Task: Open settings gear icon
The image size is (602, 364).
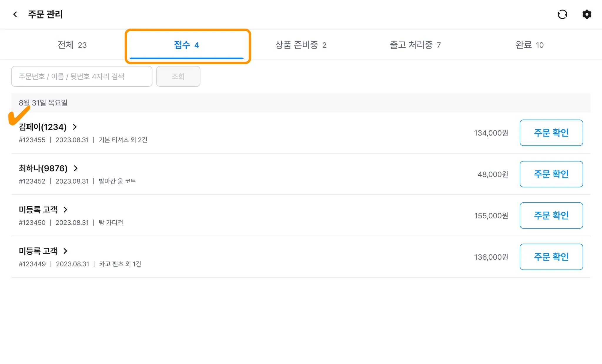Action: (x=587, y=14)
